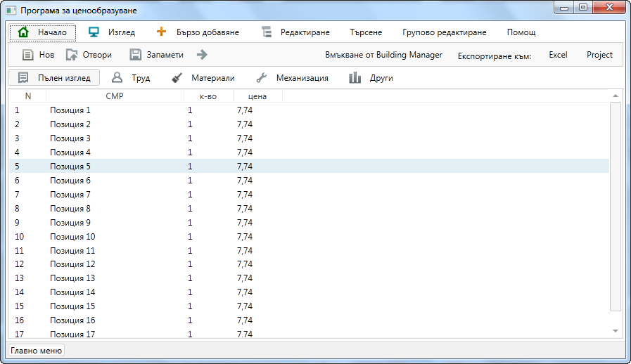Screen dimensions: 631x364
Task: Create new document with Нов icon
Action: (x=27, y=55)
